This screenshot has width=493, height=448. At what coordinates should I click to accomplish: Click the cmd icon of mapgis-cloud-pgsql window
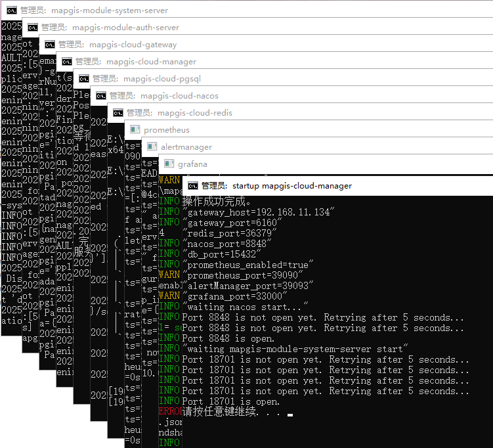coord(84,79)
